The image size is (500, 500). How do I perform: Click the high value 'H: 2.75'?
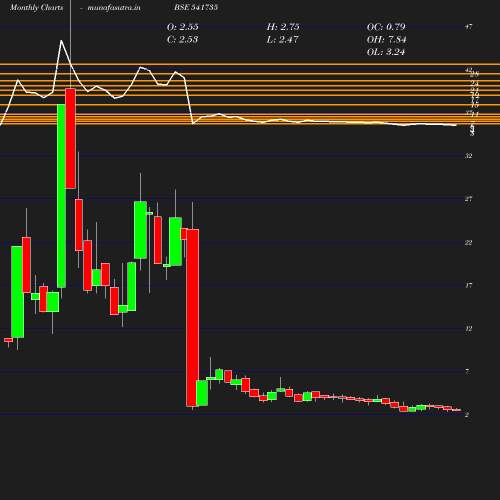pyautogui.click(x=283, y=27)
